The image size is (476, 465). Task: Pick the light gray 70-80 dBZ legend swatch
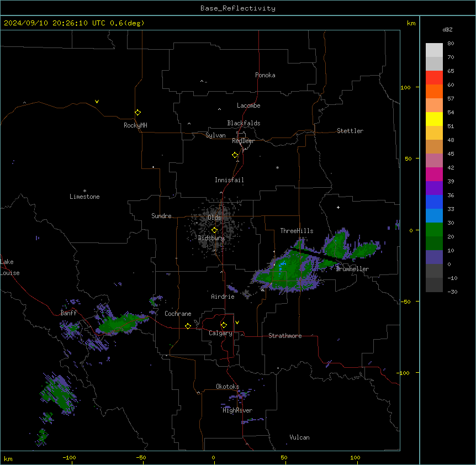(x=434, y=50)
